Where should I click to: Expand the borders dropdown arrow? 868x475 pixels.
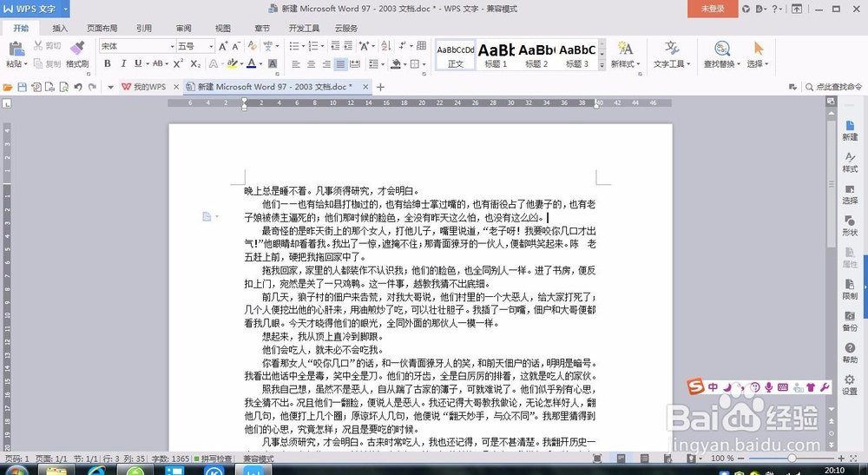[424, 64]
